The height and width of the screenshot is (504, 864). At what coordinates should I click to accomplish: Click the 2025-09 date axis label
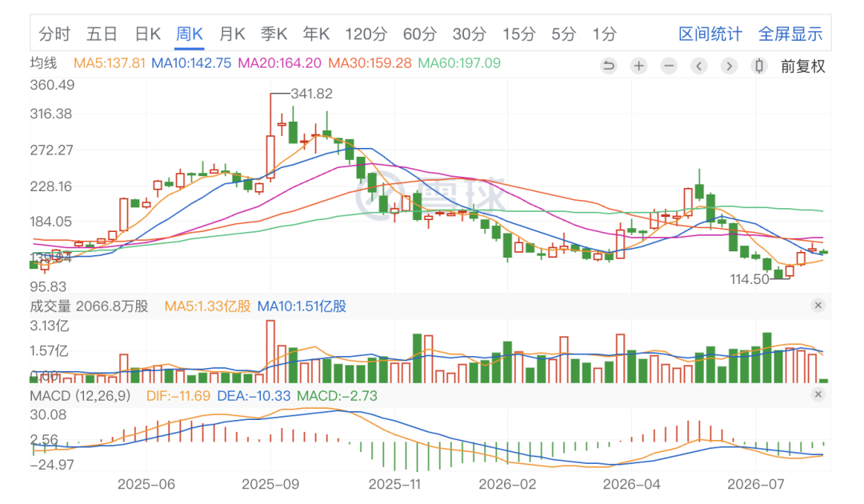point(270,484)
